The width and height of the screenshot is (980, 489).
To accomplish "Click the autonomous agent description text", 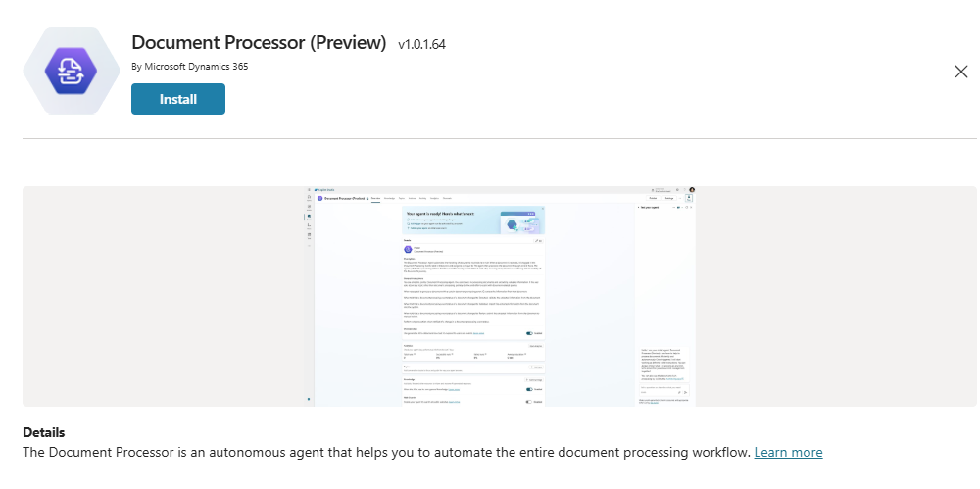I will pos(386,452).
